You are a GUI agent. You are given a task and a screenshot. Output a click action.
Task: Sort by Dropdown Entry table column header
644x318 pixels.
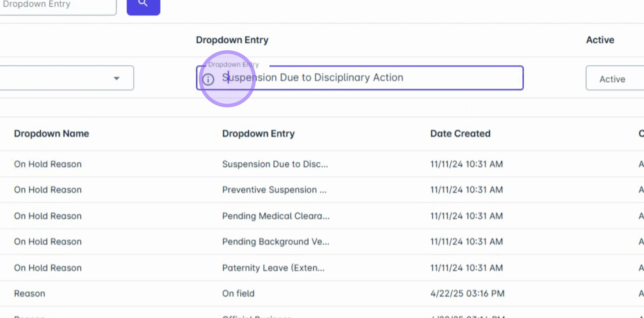(x=258, y=134)
